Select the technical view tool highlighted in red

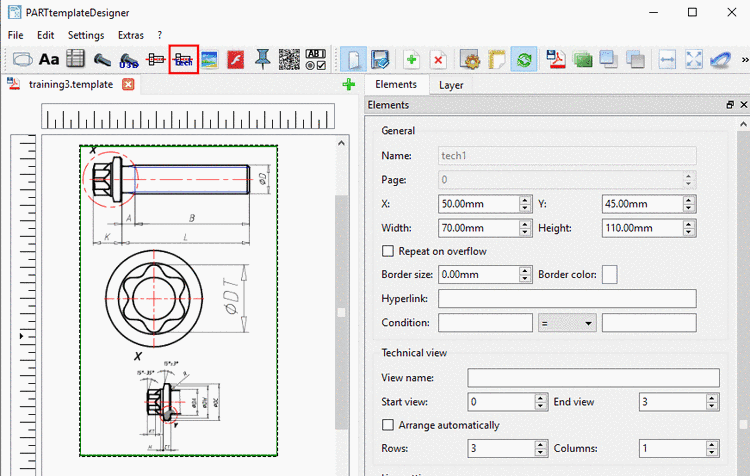184,60
